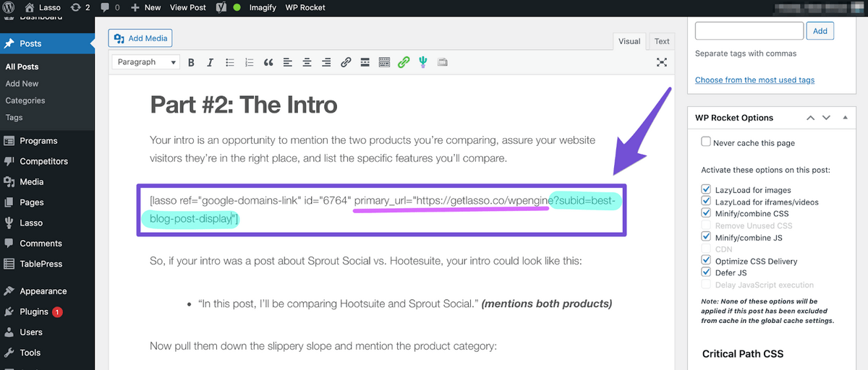
Task: Collapse the WP Rocket Options panel
Action: click(x=844, y=118)
